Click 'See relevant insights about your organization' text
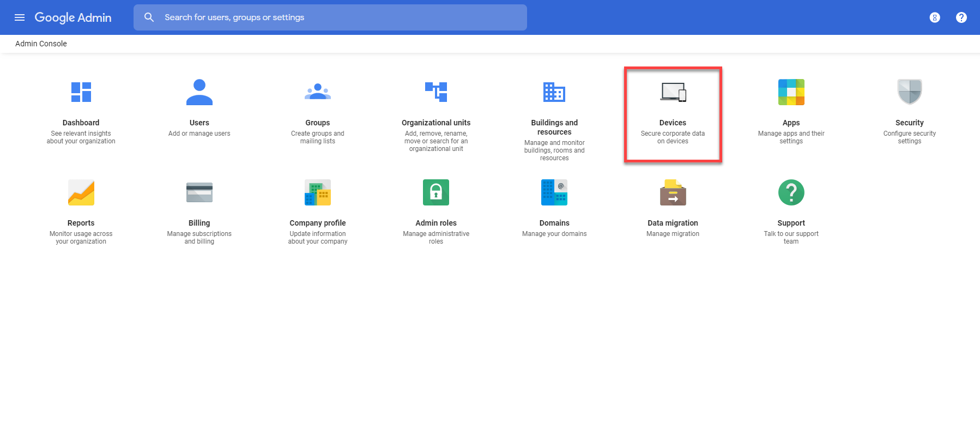 (81, 137)
